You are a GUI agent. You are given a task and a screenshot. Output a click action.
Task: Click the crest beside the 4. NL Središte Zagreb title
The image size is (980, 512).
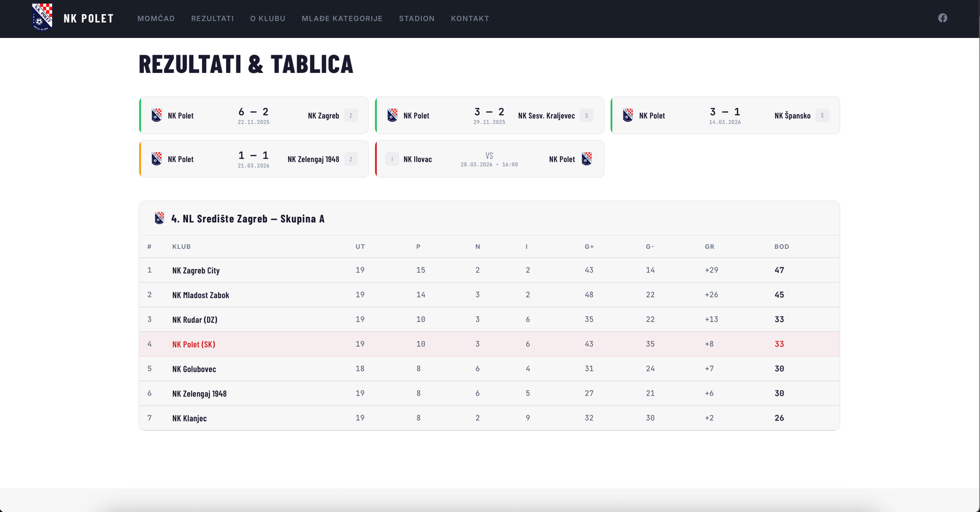click(159, 219)
